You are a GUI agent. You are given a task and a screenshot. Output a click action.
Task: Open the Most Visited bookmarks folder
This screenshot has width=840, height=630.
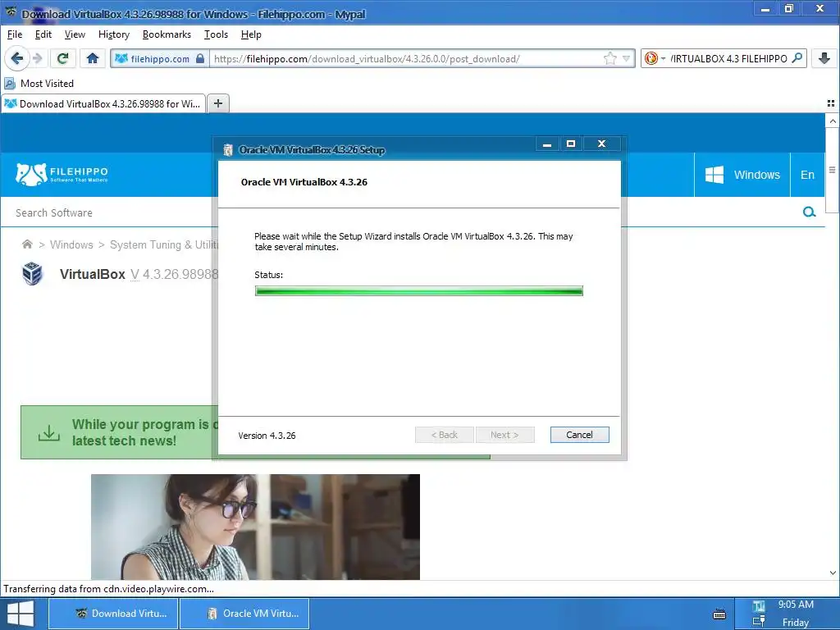39,84
